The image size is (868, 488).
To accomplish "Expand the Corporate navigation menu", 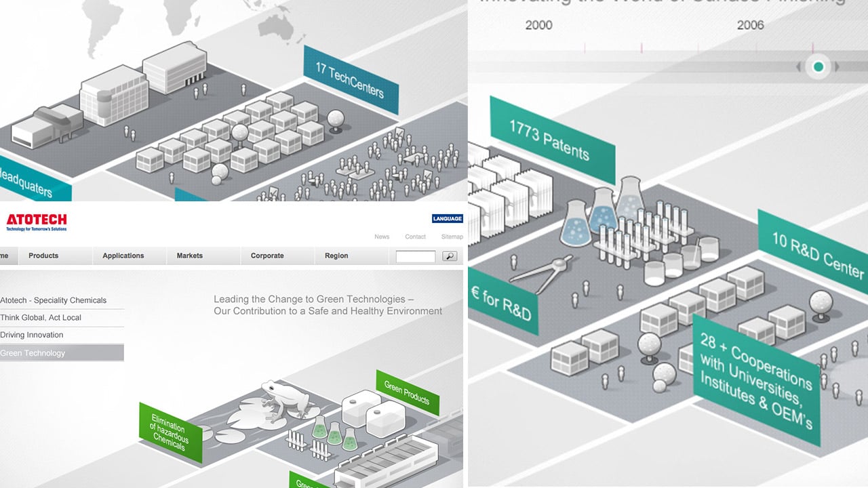I will pyautogui.click(x=267, y=256).
